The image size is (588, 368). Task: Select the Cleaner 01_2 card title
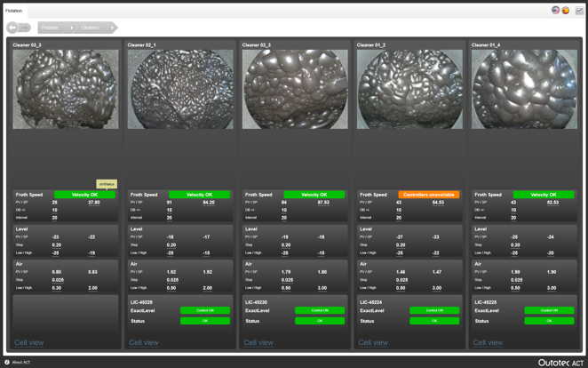click(x=371, y=45)
